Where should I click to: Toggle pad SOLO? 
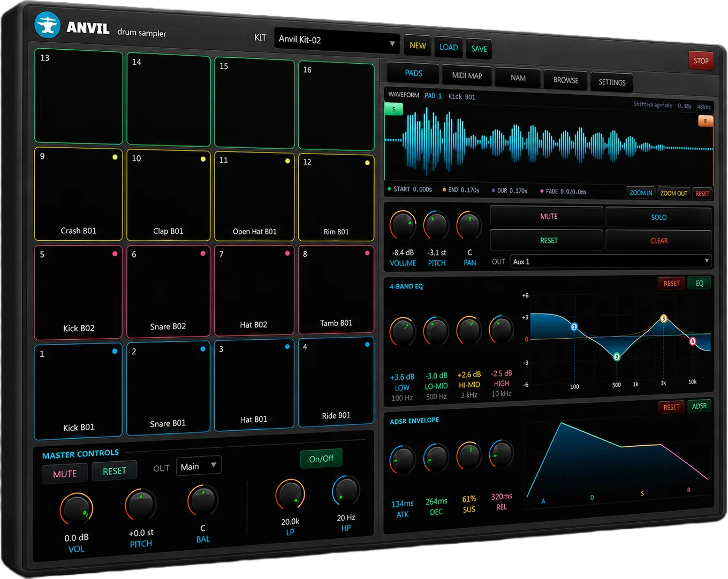coord(658,217)
